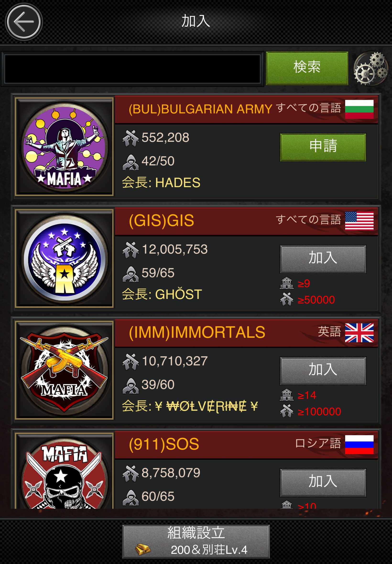Open the IMMORTALS crossed rifles emblem

click(x=64, y=370)
